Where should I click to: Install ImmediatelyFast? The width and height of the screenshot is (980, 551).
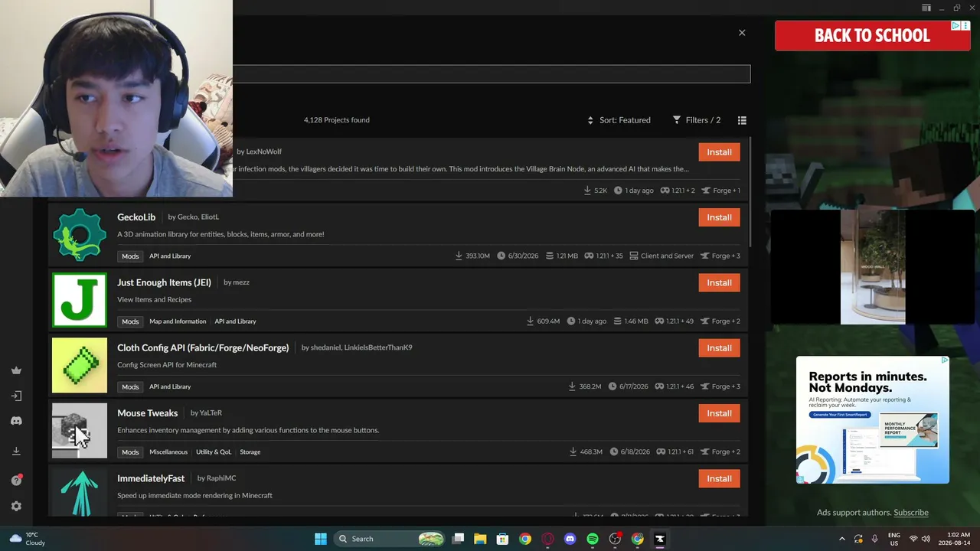[x=719, y=478]
